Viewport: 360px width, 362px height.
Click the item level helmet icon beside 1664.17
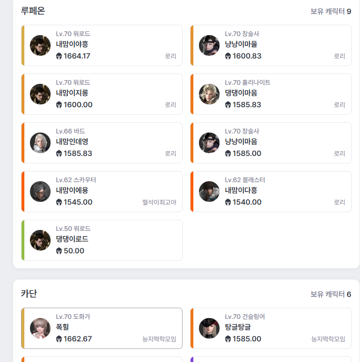coord(59,56)
